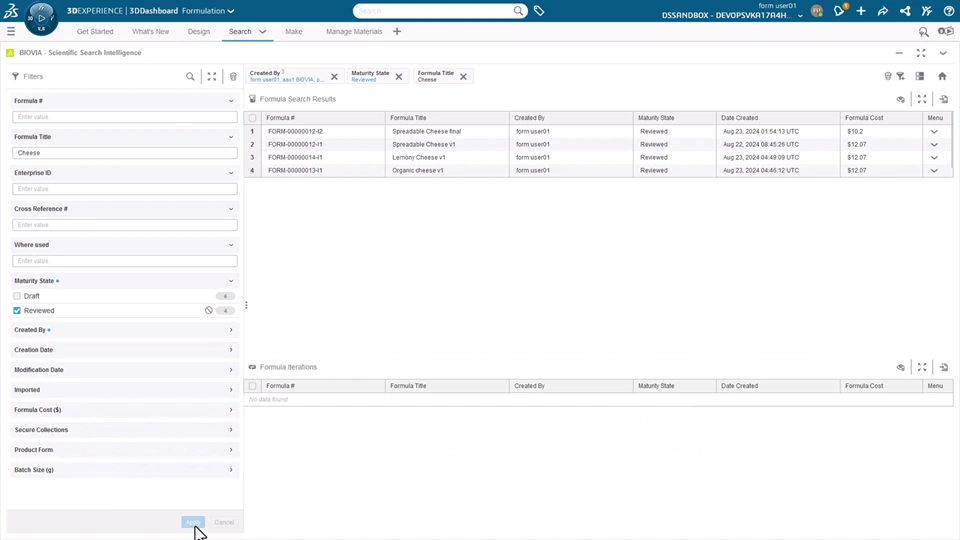Open the social network share icon
The image size is (960, 540).
point(905,10)
